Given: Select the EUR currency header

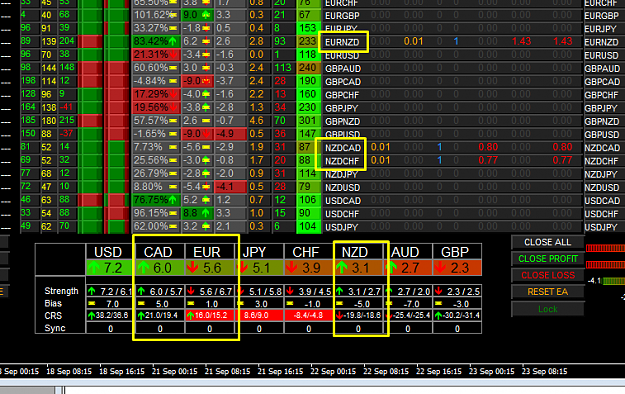Looking at the screenshot, I should pyautogui.click(x=207, y=252).
